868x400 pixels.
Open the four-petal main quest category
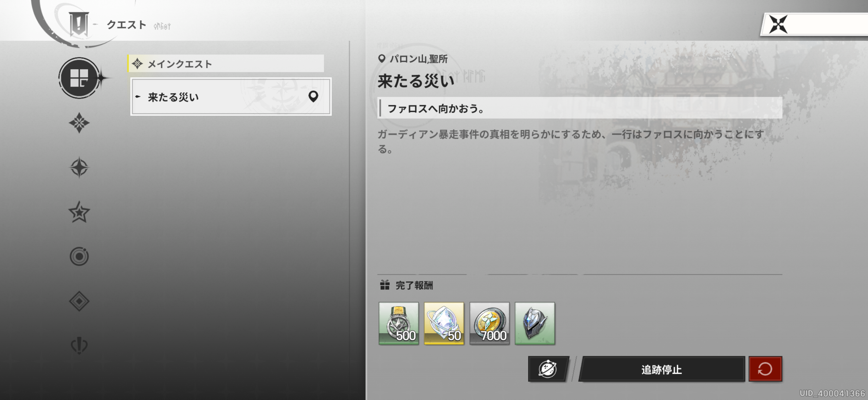[79, 123]
